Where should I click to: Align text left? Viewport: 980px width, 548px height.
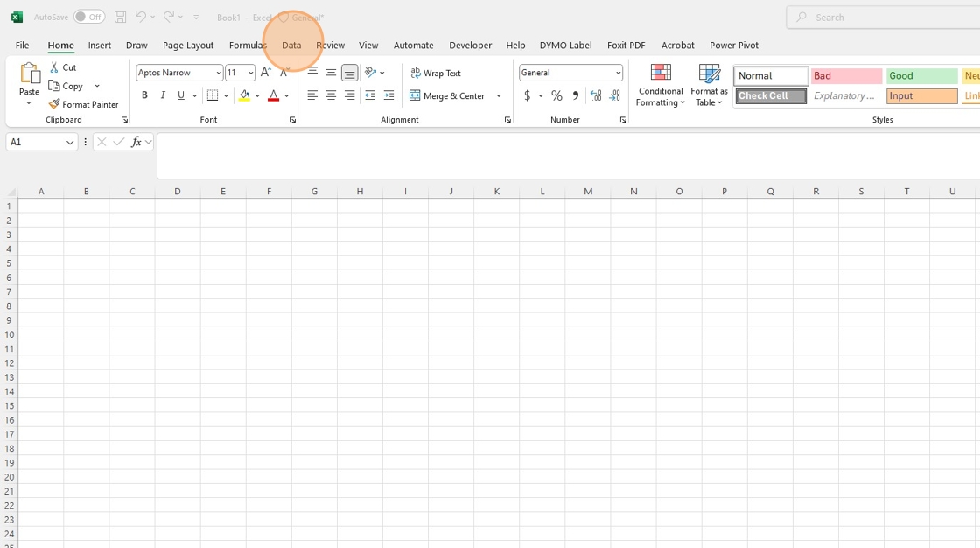[312, 95]
